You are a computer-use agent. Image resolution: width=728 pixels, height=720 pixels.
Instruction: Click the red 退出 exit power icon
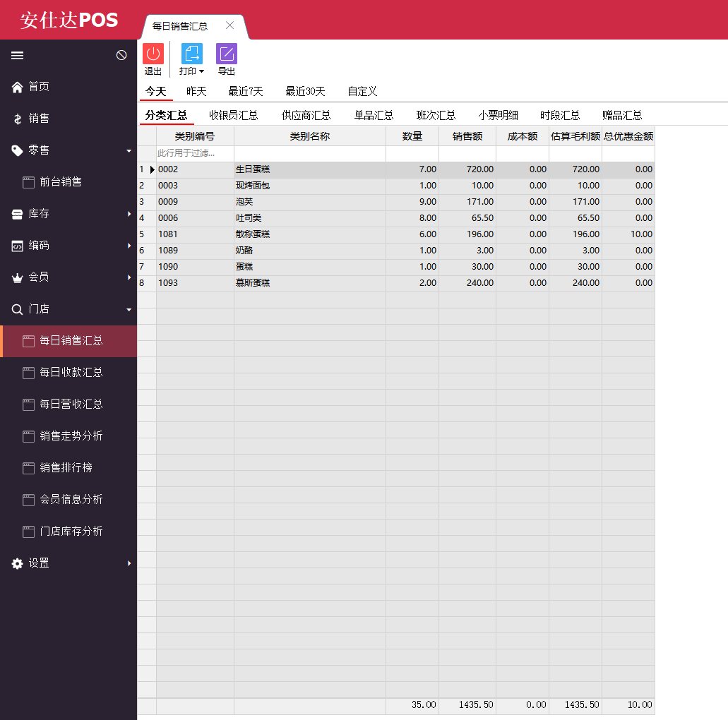pyautogui.click(x=153, y=54)
